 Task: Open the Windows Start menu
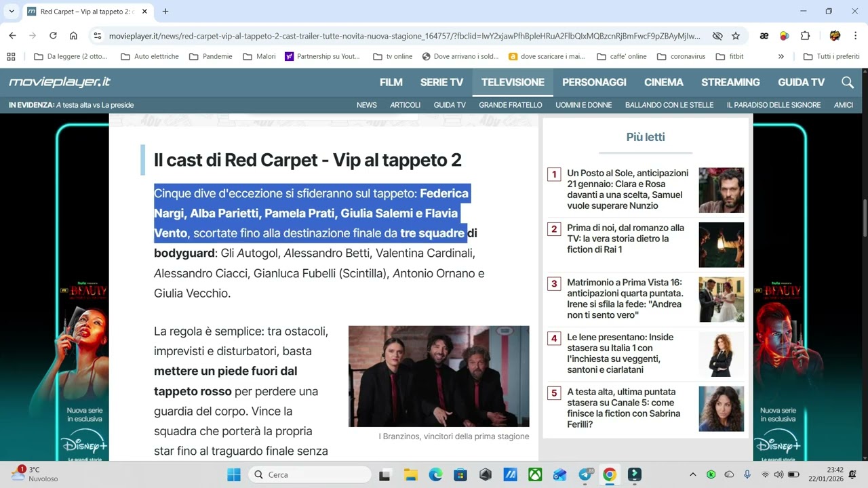pos(234,474)
